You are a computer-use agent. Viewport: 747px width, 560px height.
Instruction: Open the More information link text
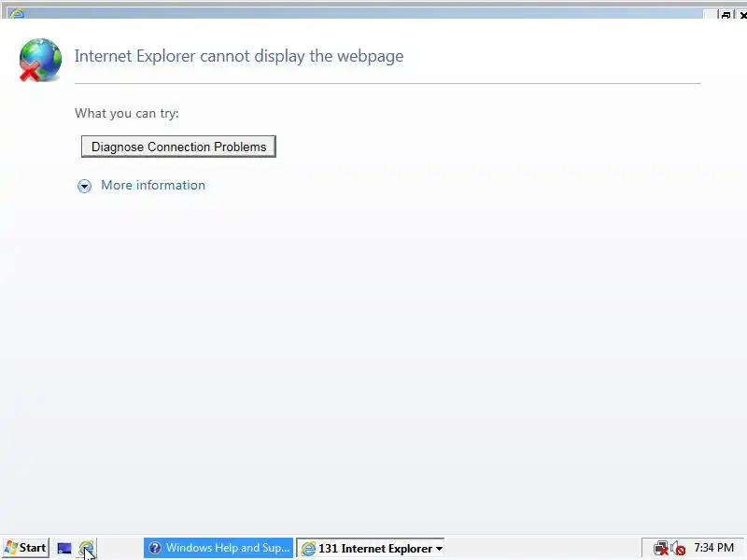click(x=153, y=185)
